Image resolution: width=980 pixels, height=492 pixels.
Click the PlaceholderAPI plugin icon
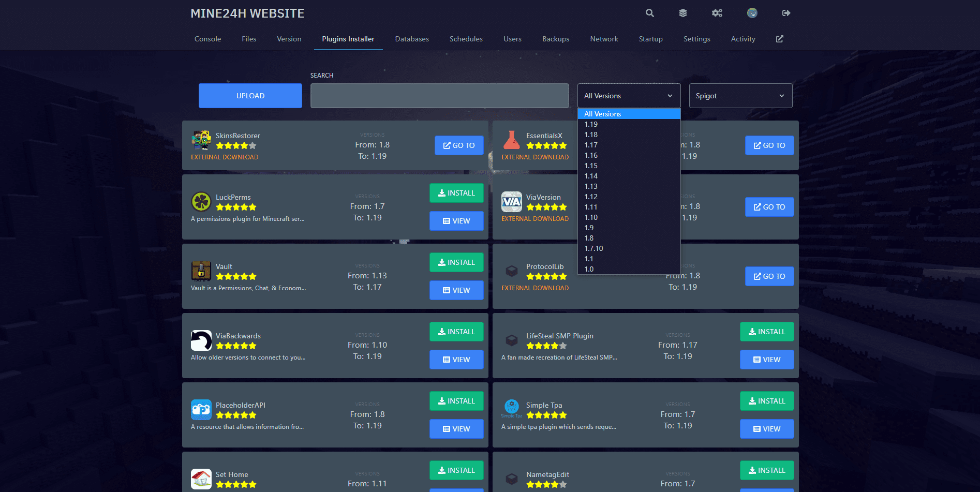coord(201,410)
